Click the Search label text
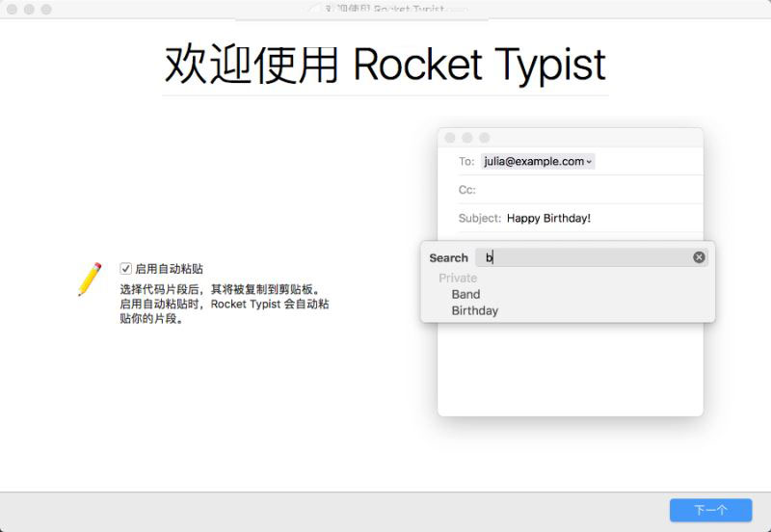The height and width of the screenshot is (532, 771). point(448,257)
